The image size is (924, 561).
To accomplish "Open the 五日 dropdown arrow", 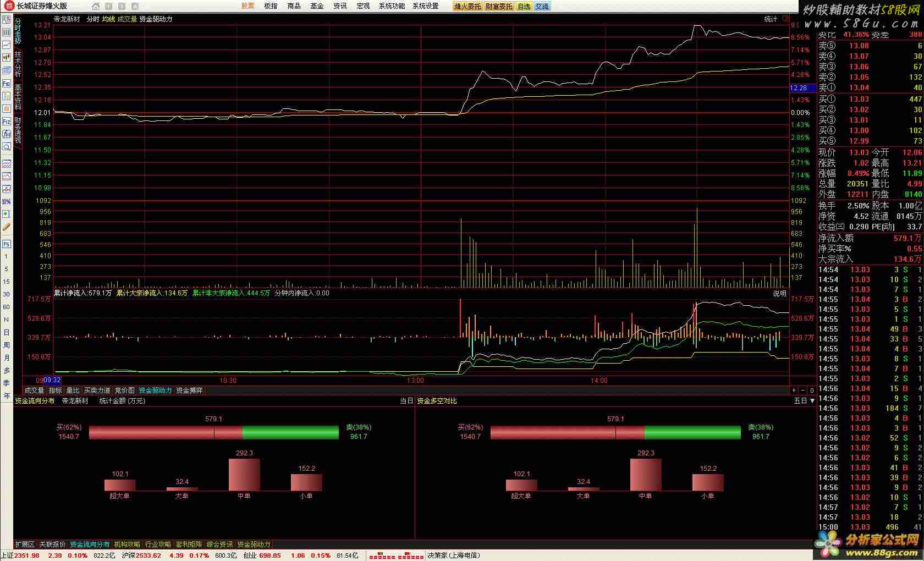I will pyautogui.click(x=812, y=401).
